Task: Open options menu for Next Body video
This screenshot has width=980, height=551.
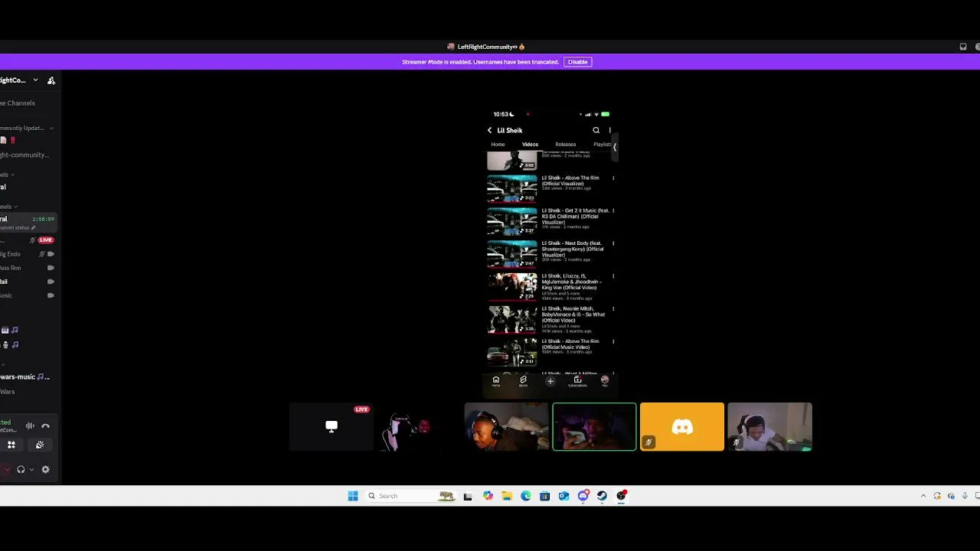Action: [x=613, y=244]
